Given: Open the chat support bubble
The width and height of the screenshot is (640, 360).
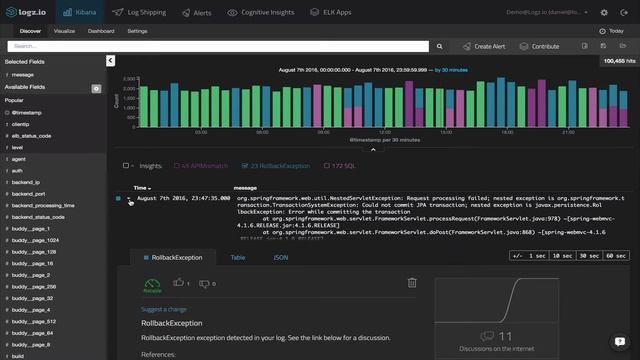Looking at the screenshot, I should click(620, 341).
